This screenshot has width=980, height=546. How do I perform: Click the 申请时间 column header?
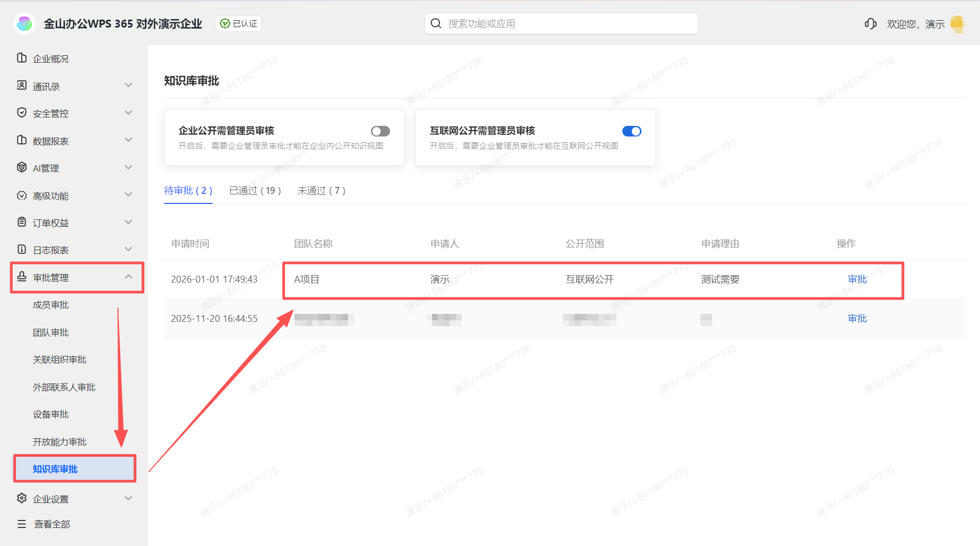[190, 244]
